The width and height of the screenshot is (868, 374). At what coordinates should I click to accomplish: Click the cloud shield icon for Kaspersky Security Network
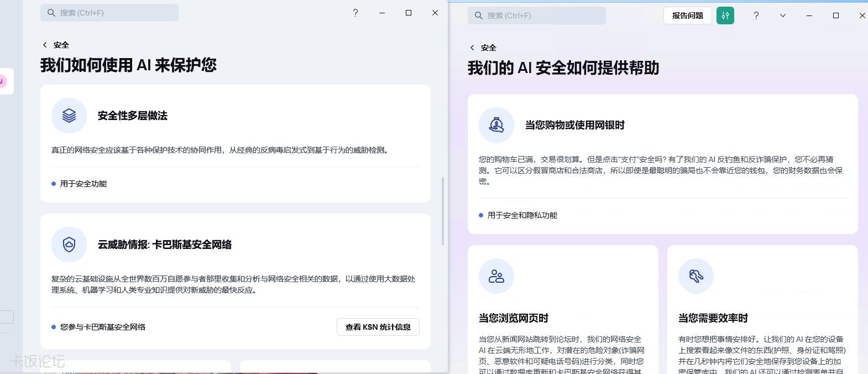click(x=69, y=245)
